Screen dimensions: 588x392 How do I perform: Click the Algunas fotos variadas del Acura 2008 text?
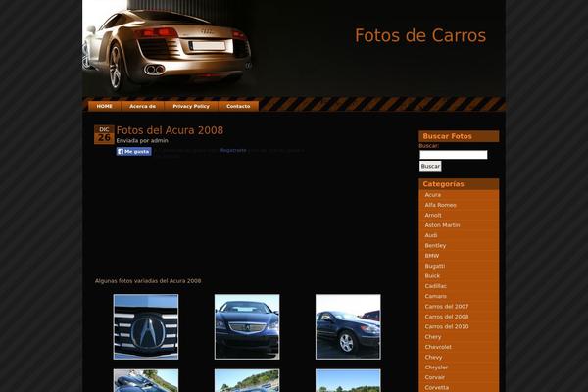click(148, 280)
